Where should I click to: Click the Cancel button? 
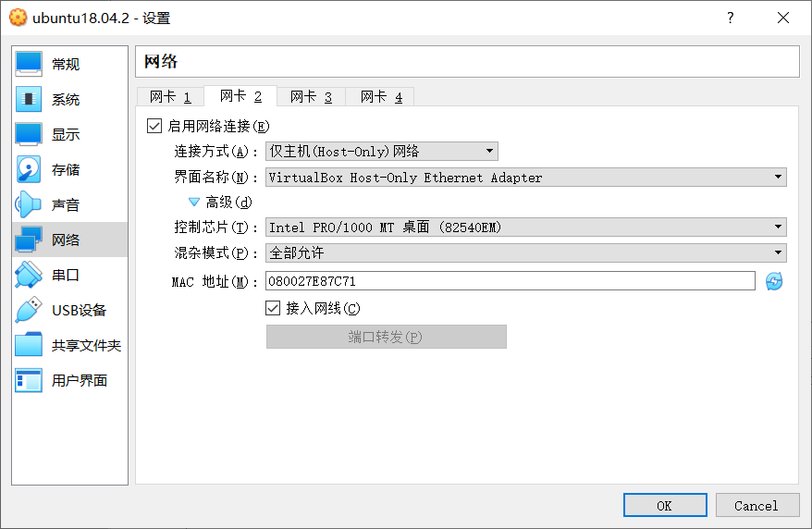[757, 505]
